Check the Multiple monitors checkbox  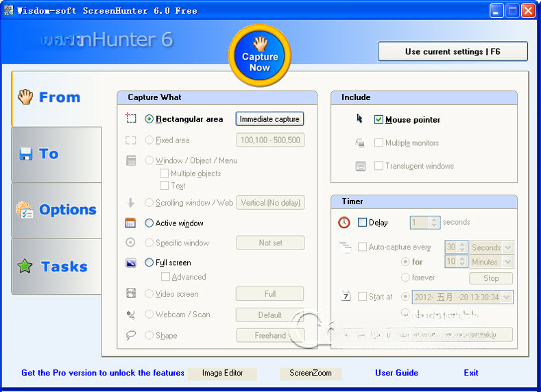click(x=378, y=143)
